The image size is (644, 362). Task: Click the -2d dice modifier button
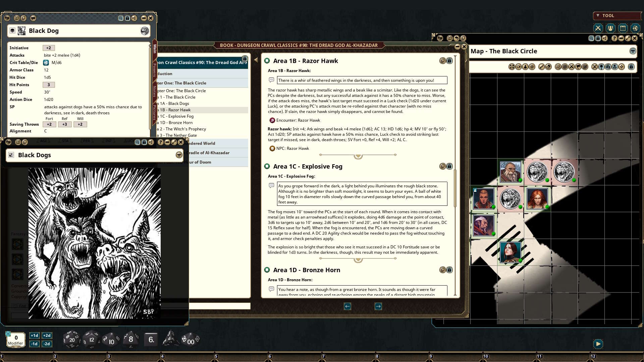coord(47,344)
